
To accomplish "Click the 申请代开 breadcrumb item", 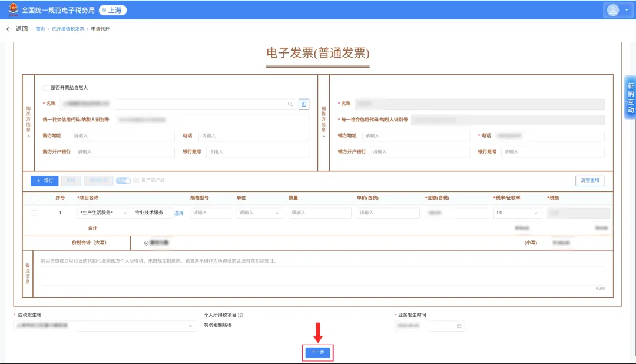I will pos(100,29).
